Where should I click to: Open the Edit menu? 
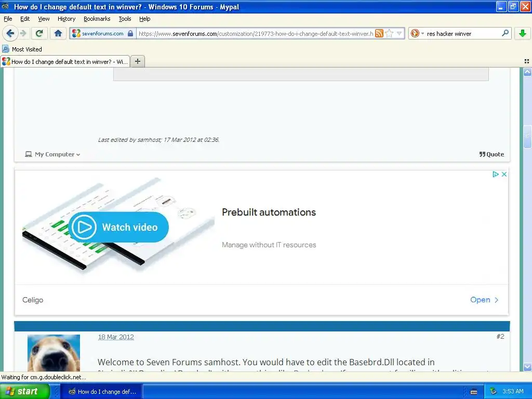25,19
